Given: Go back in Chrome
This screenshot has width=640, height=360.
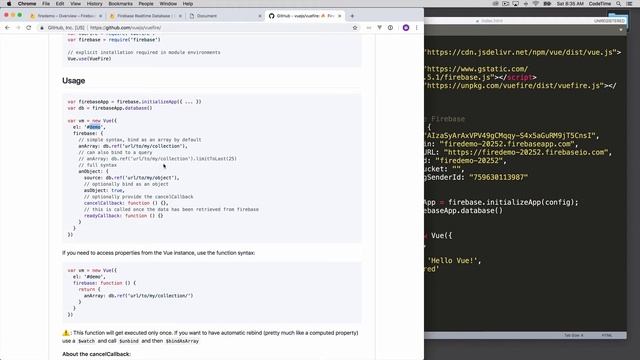Looking at the screenshot, I should (7, 28).
